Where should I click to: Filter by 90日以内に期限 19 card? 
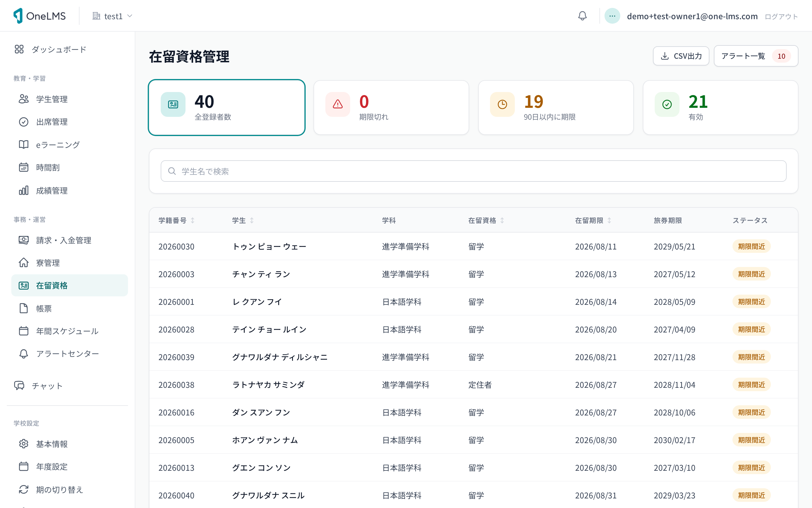coord(556,108)
